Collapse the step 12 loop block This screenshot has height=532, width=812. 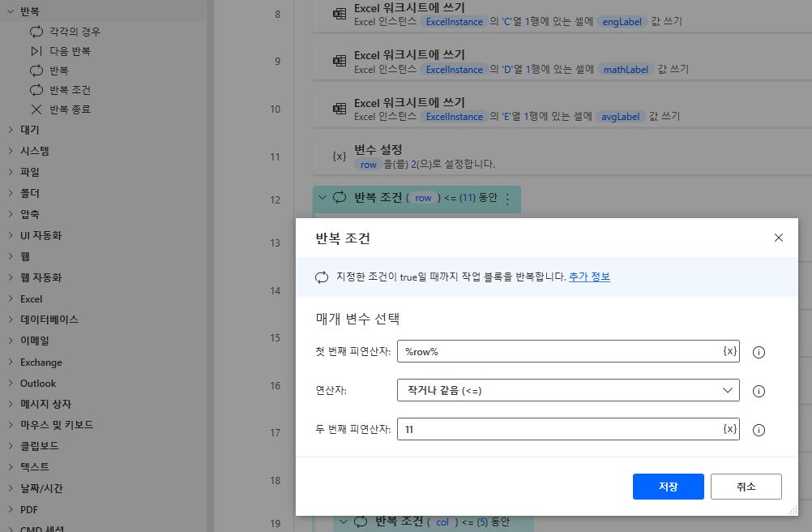pos(322,197)
